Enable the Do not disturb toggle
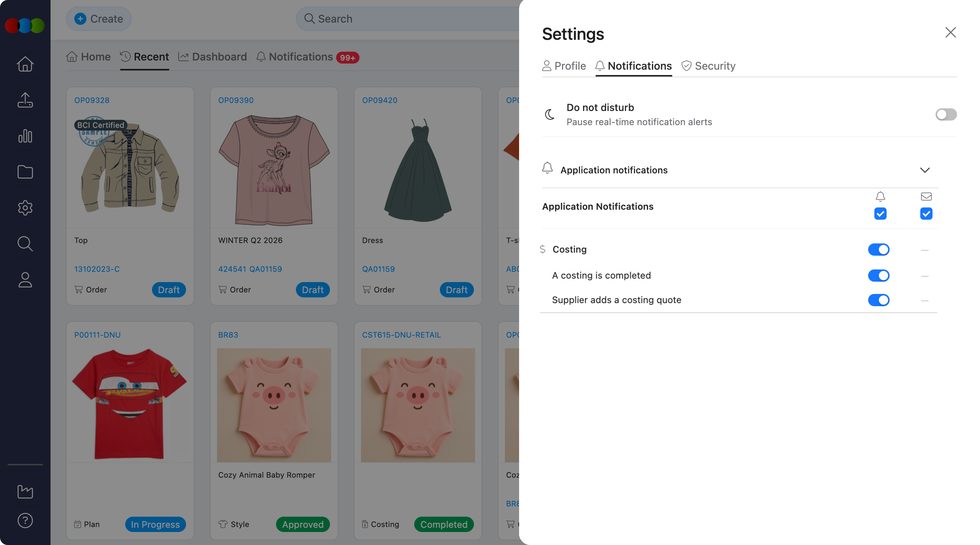Viewport: 980px width, 545px height. coord(946,114)
